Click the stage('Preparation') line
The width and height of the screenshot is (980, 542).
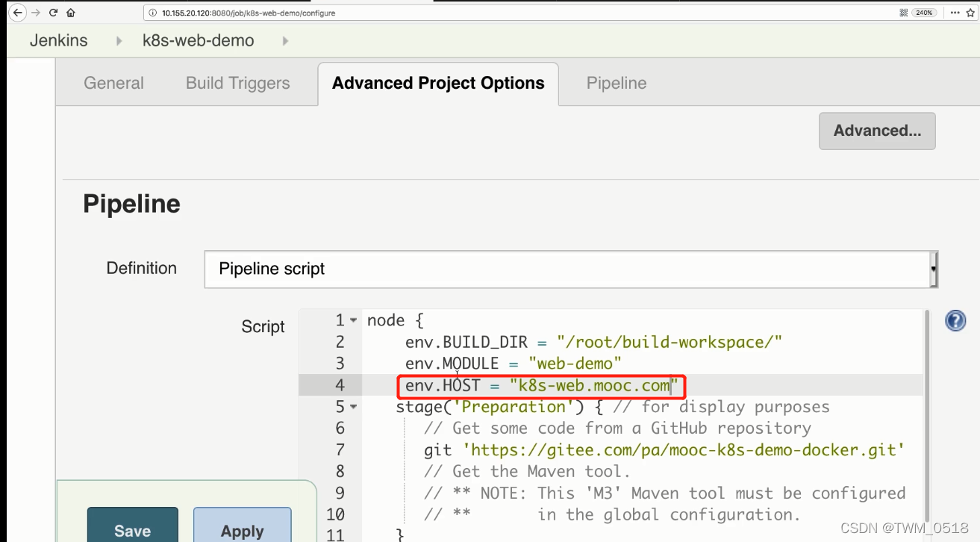612,407
